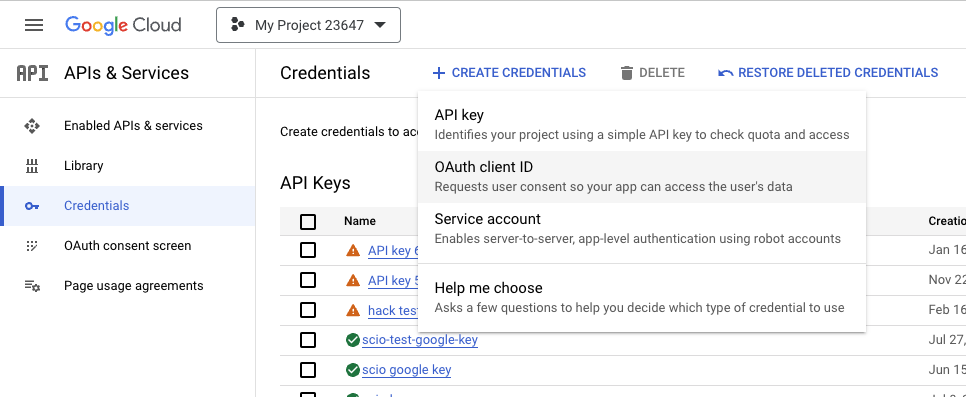This screenshot has width=966, height=397.
Task: Open the My Project 23647 project selector
Action: (x=308, y=25)
